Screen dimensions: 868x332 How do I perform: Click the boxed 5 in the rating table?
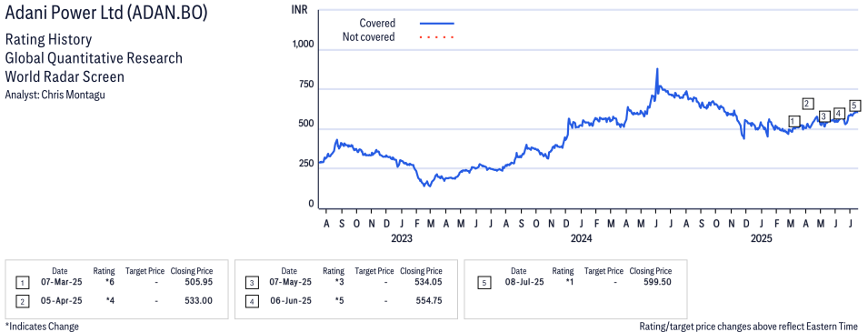click(484, 284)
